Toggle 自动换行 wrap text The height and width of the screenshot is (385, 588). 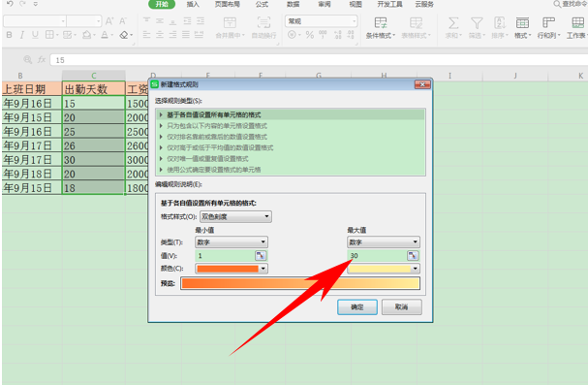(263, 28)
